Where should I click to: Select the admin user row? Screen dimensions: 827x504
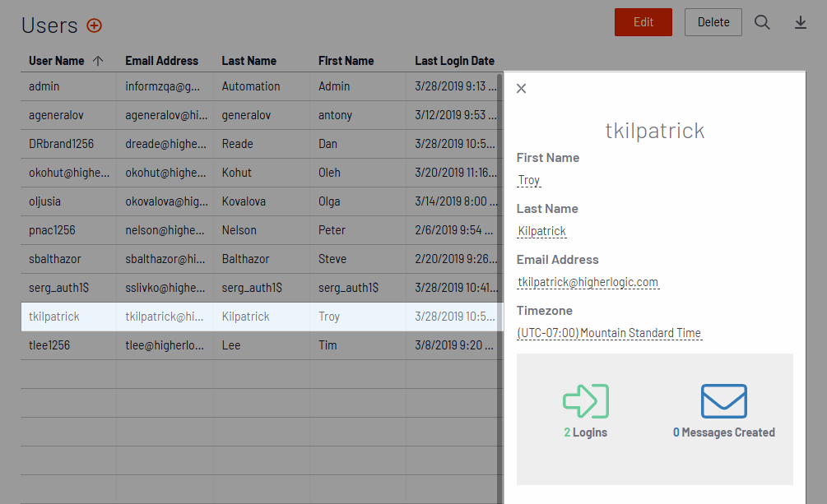point(263,86)
